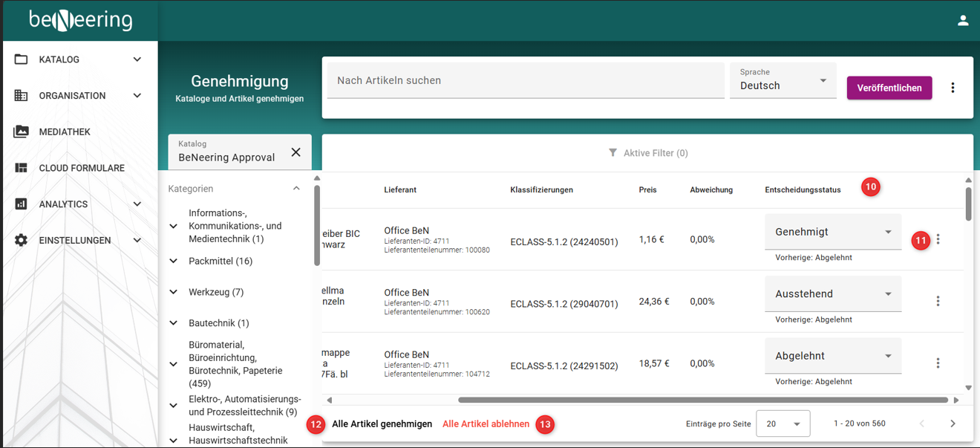
Task: Click the Aktive Filter funnel icon
Action: click(x=612, y=153)
